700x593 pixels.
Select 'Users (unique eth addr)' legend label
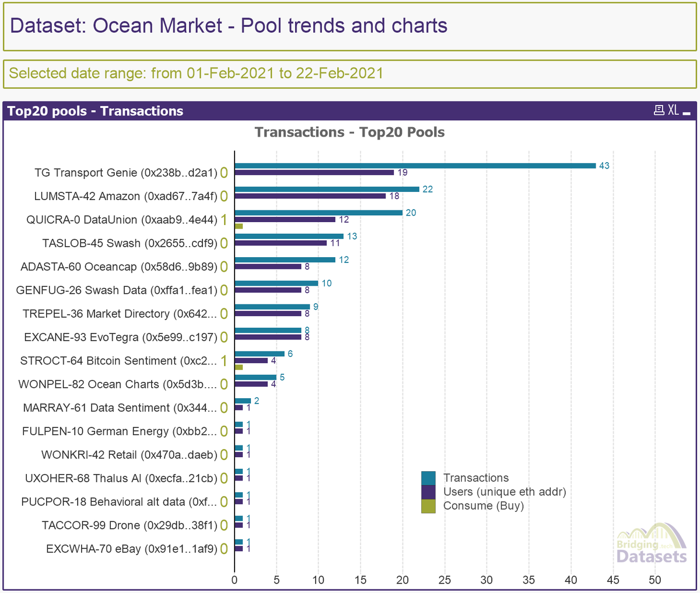[x=505, y=492]
